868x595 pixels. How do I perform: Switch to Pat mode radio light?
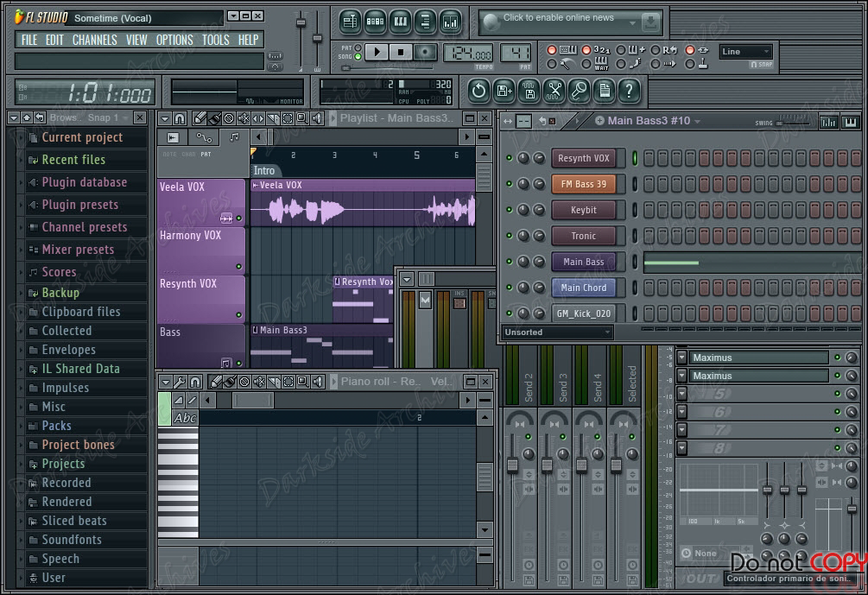click(x=358, y=48)
